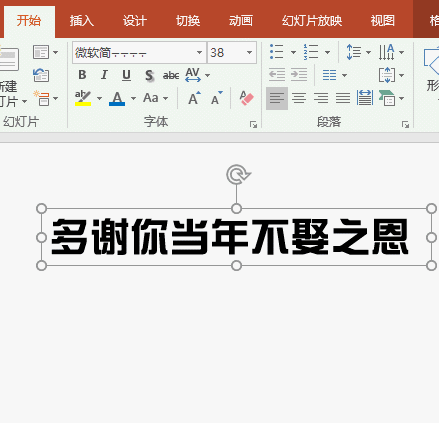Toggle italic formatting
Screen dimensions: 439x423
click(104, 75)
